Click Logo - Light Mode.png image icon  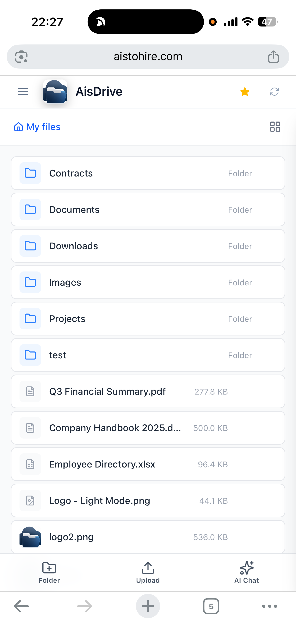click(x=30, y=501)
